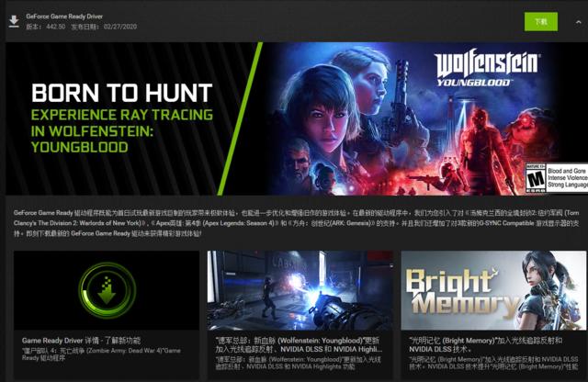Click the driver description paragraph text
The width and height of the screenshot is (588, 382).
[296, 223]
